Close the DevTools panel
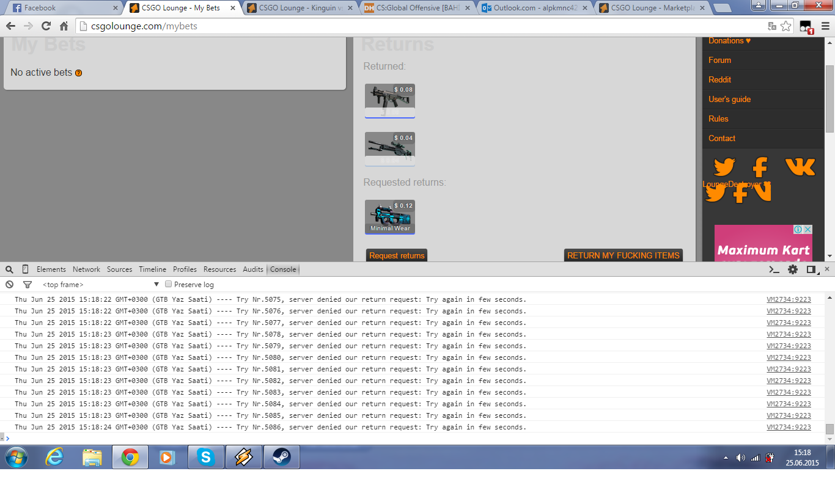835x504 pixels. (x=827, y=269)
